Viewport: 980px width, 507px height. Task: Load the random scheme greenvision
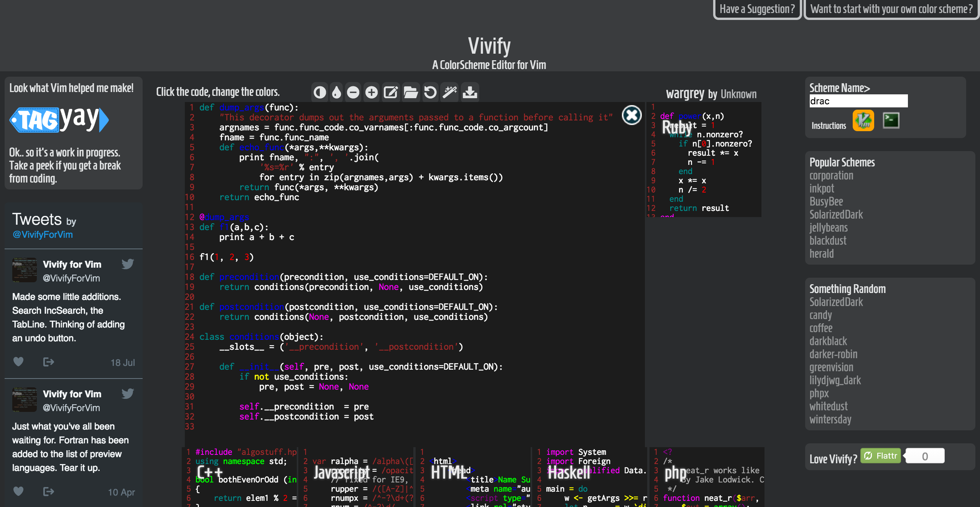831,367
